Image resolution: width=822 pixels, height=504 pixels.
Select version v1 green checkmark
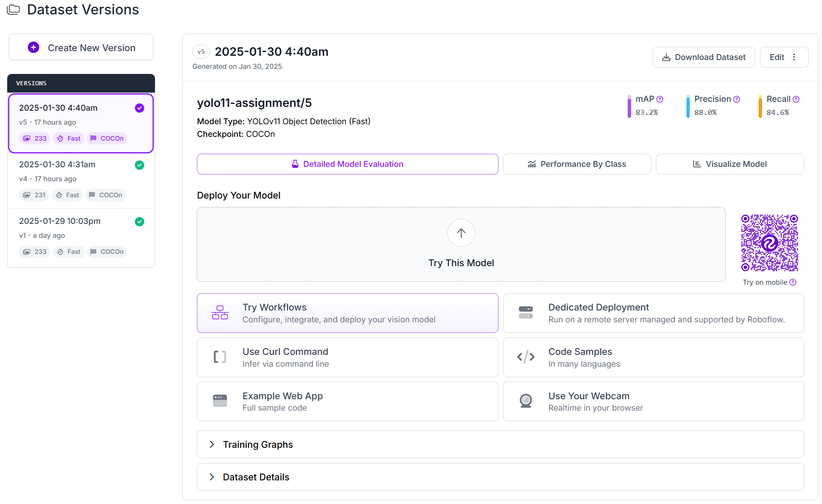(139, 221)
